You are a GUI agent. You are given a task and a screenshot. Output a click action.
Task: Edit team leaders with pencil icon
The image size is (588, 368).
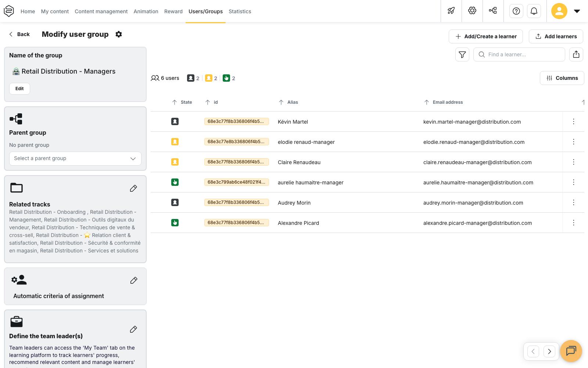(133, 329)
